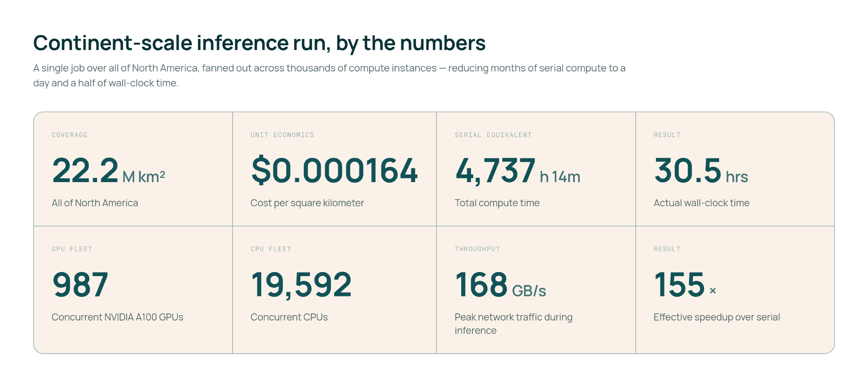This screenshot has height=382, width=868.
Task: Click 'Peak network traffic during inference' caption
Action: 514,324
